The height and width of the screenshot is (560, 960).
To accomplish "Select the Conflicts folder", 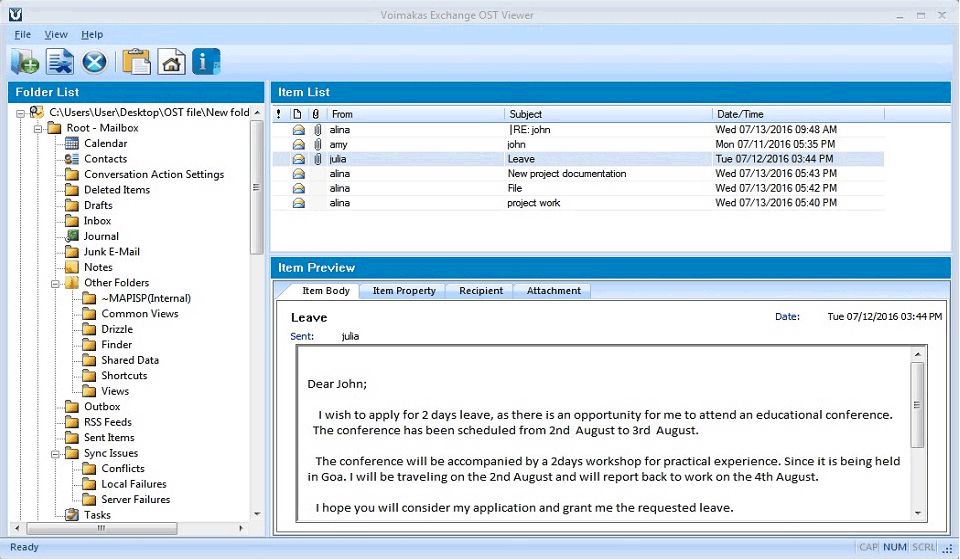I will coord(122,468).
